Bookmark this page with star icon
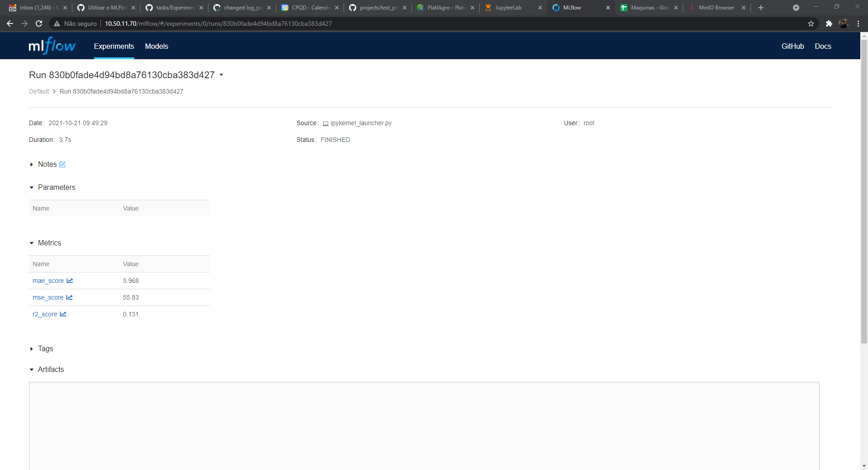 coord(811,23)
